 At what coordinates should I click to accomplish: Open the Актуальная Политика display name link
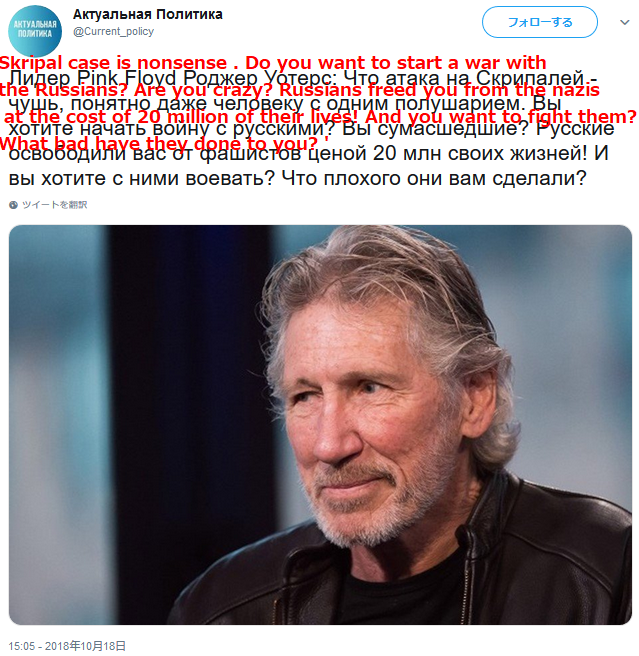147,14
